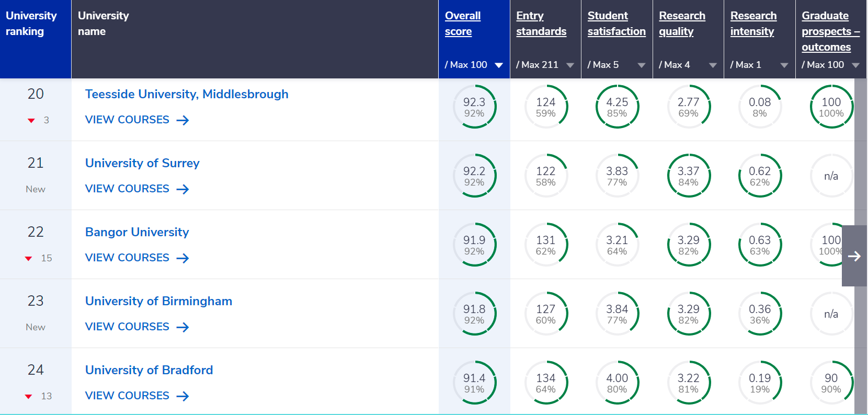The image size is (868, 415).
Task: Toggle Research quality sort arrow
Action: [x=713, y=65]
